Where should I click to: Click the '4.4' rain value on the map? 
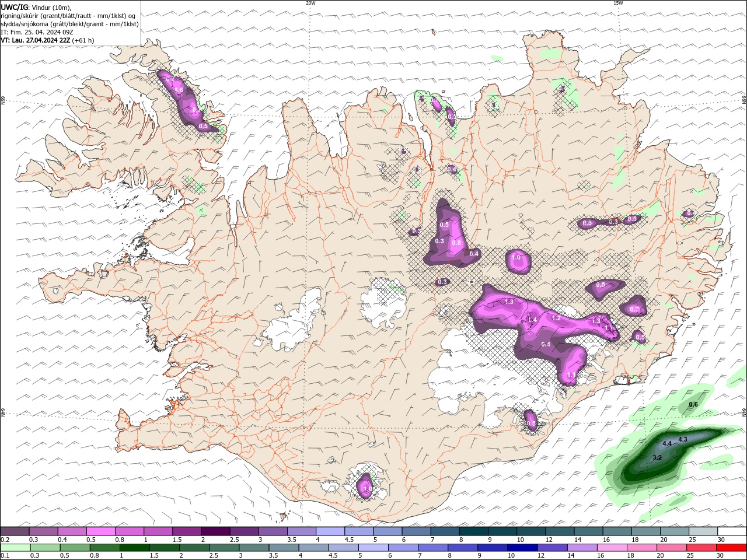coord(668,443)
